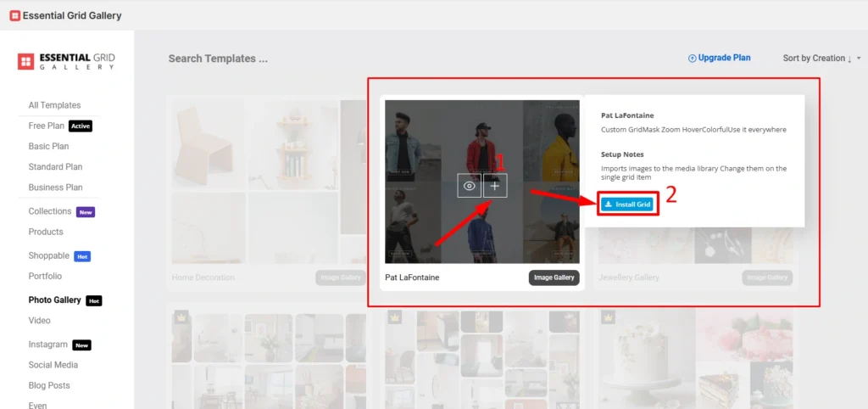
Task: Open the cake gallery template thumbnail
Action: 696,359
